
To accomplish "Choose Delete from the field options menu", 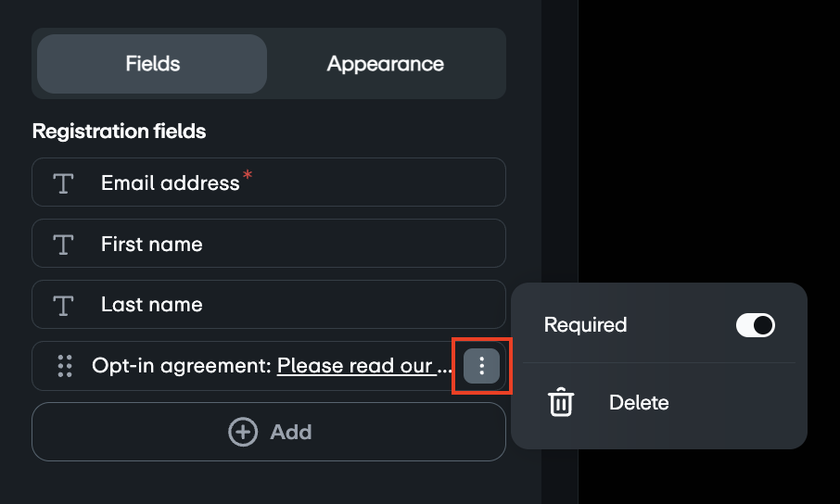I will 639,403.
